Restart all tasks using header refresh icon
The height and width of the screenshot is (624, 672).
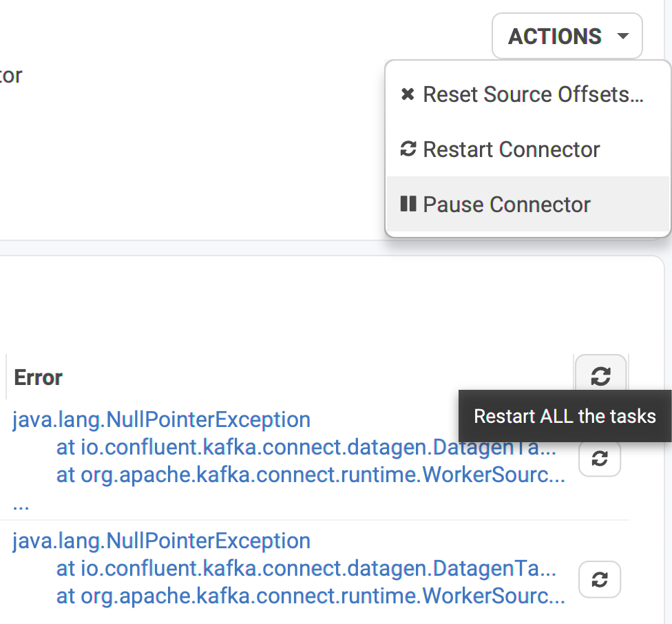coord(600,376)
